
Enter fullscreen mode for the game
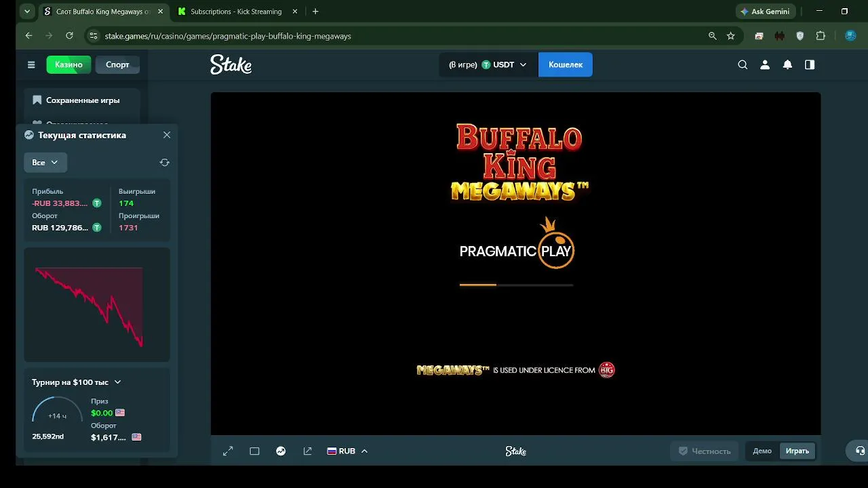tap(228, 451)
